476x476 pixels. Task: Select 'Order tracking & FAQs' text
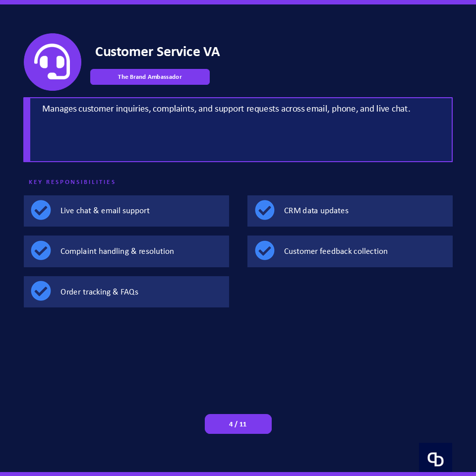pyautogui.click(x=99, y=292)
